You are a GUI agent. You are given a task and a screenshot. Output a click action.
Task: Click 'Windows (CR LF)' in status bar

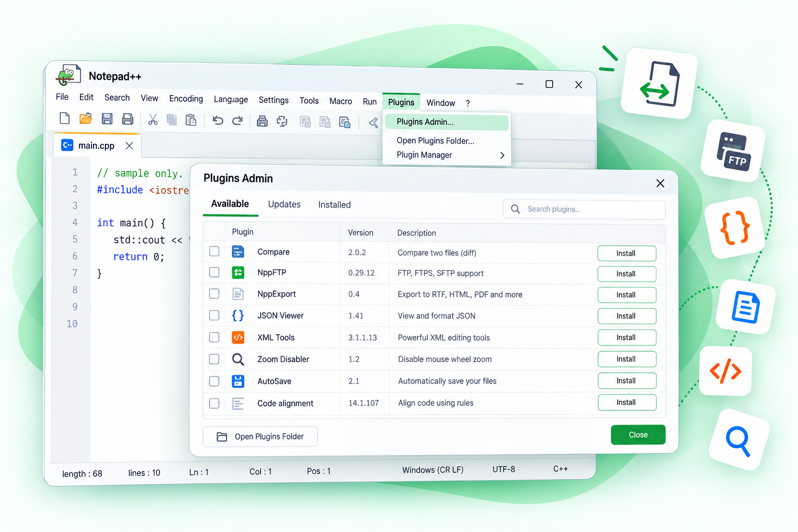pyautogui.click(x=433, y=470)
